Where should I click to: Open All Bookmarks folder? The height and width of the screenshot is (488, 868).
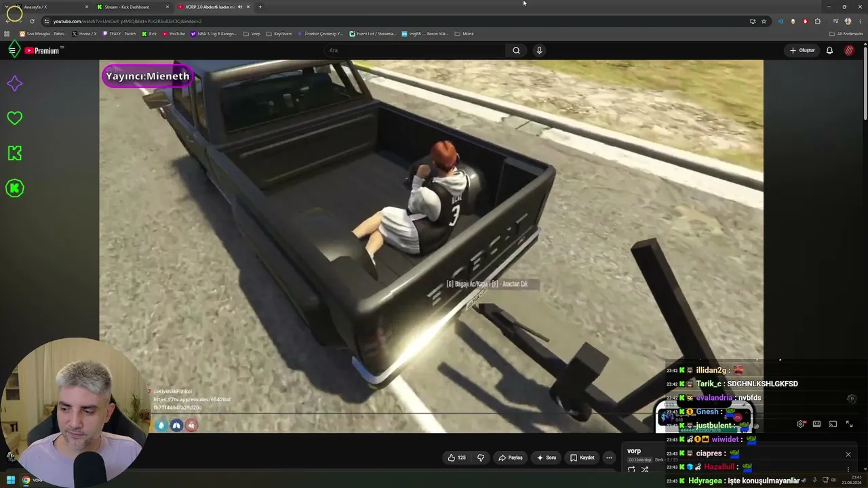click(846, 34)
